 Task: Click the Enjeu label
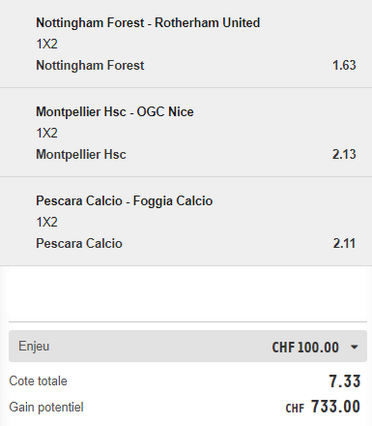(34, 346)
